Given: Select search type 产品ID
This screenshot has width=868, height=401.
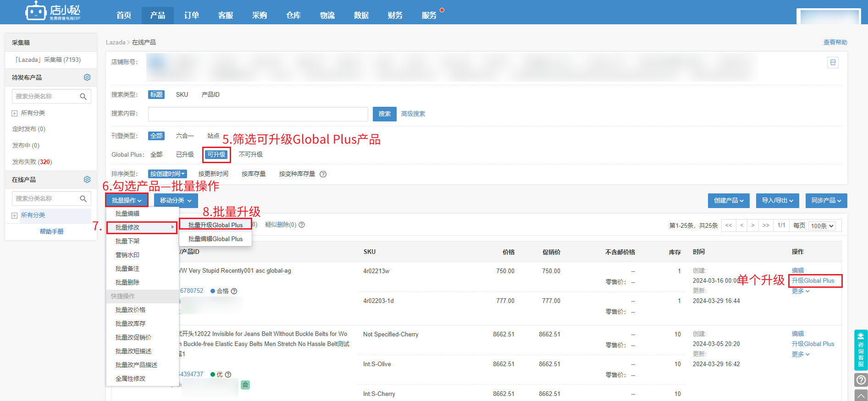Looking at the screenshot, I should point(210,94).
